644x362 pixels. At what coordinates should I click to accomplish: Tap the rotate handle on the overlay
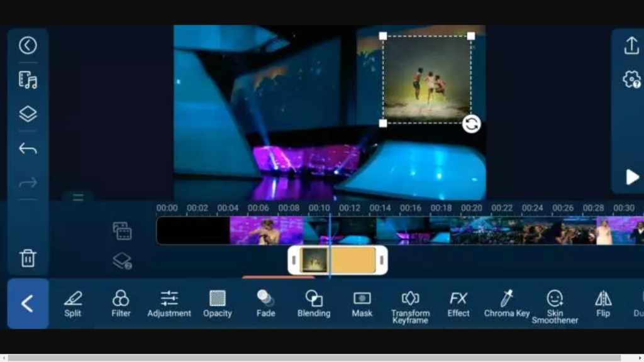click(x=471, y=124)
